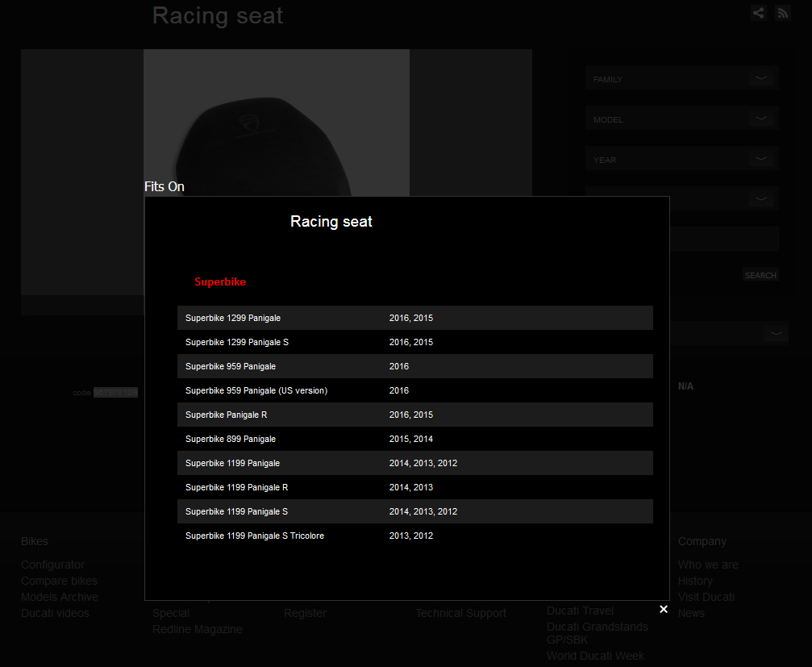Open the RSS feed icon
Viewport: 812px width, 667px height.
pos(782,13)
